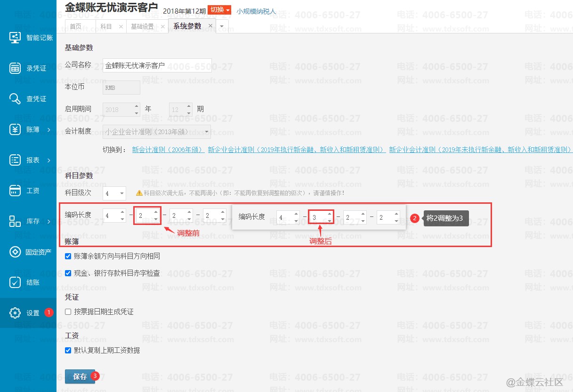The width and height of the screenshot is (573, 392).
Task: Close the 科目 tab
Action: click(121, 26)
